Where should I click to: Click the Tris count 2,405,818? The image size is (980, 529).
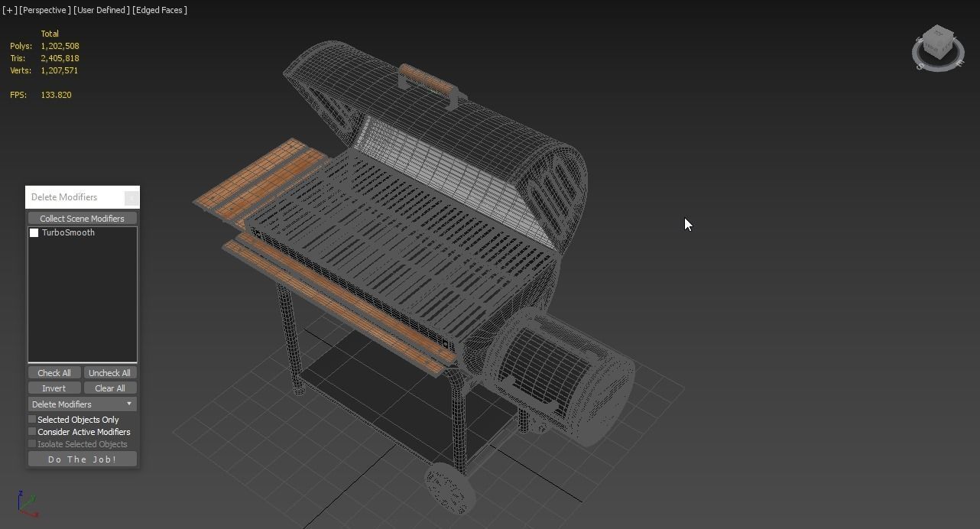pos(60,58)
